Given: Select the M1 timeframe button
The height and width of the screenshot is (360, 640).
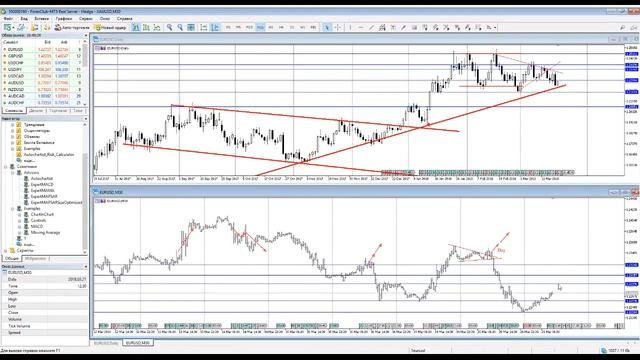Looking at the screenshot, I should point(228,27).
